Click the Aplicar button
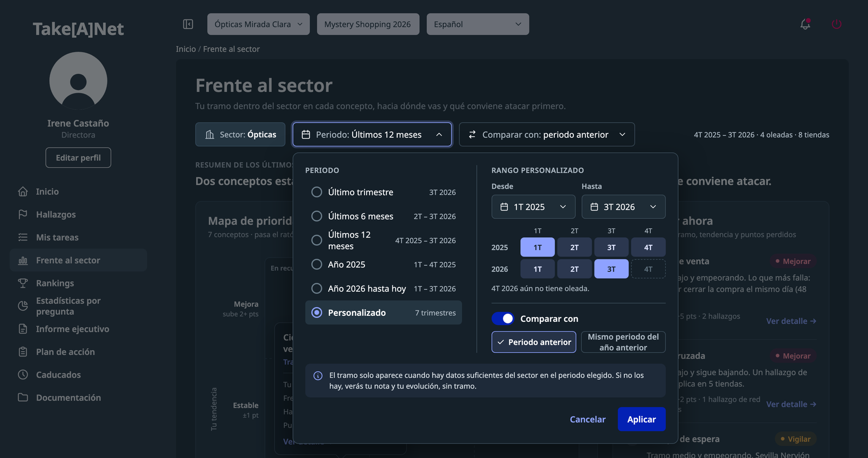 (x=642, y=419)
